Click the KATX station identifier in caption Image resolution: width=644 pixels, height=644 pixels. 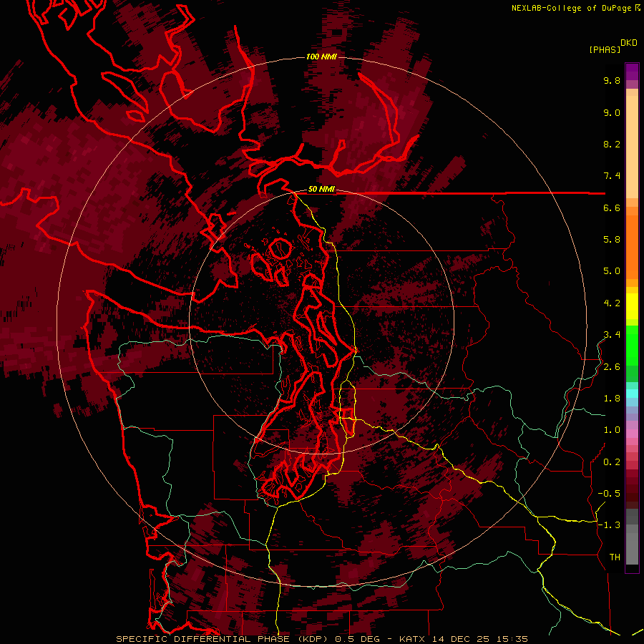(412, 639)
